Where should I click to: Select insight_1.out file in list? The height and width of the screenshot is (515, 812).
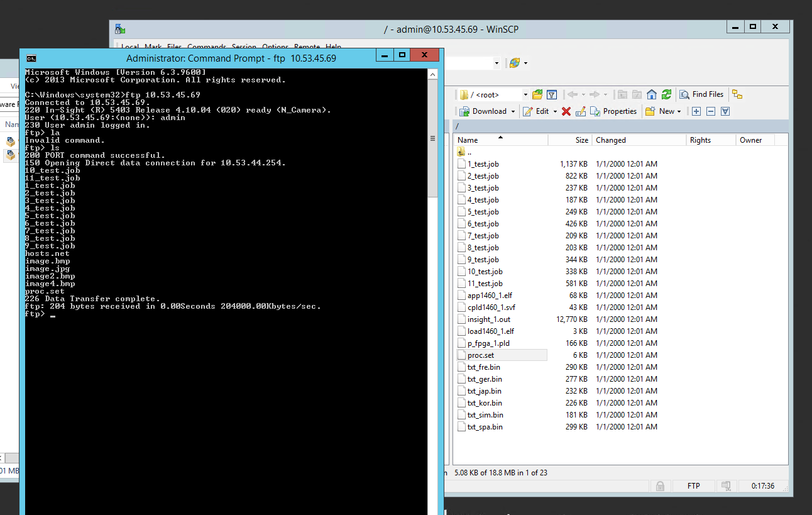tap(488, 319)
